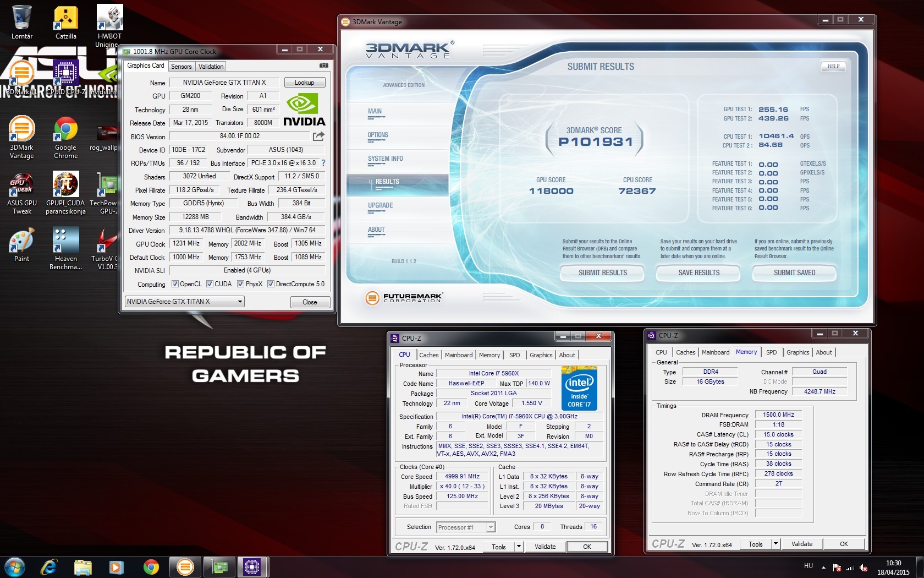Image resolution: width=924 pixels, height=578 pixels.
Task: Click SUBMIT RESULTS in 3DMark Vantage
Action: 603,273
